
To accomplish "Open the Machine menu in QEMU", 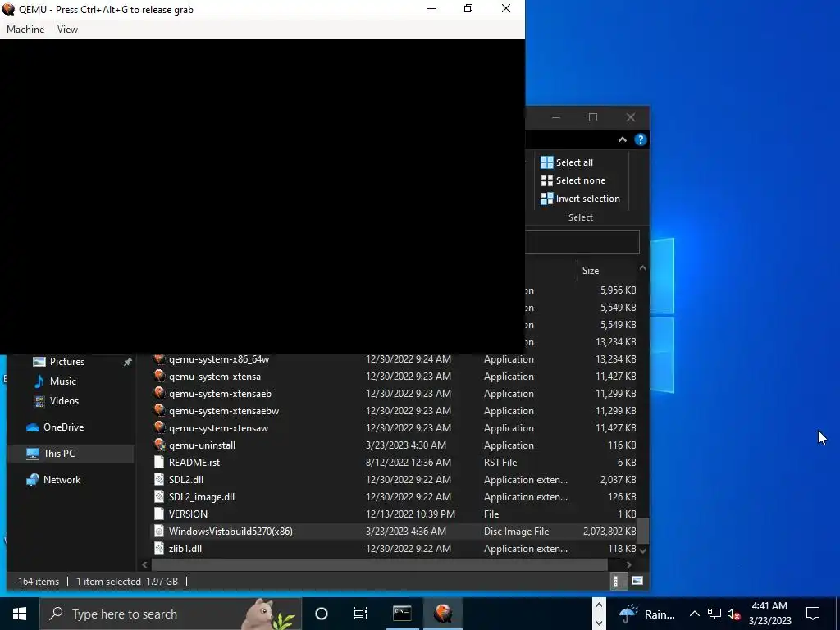I will click(25, 30).
